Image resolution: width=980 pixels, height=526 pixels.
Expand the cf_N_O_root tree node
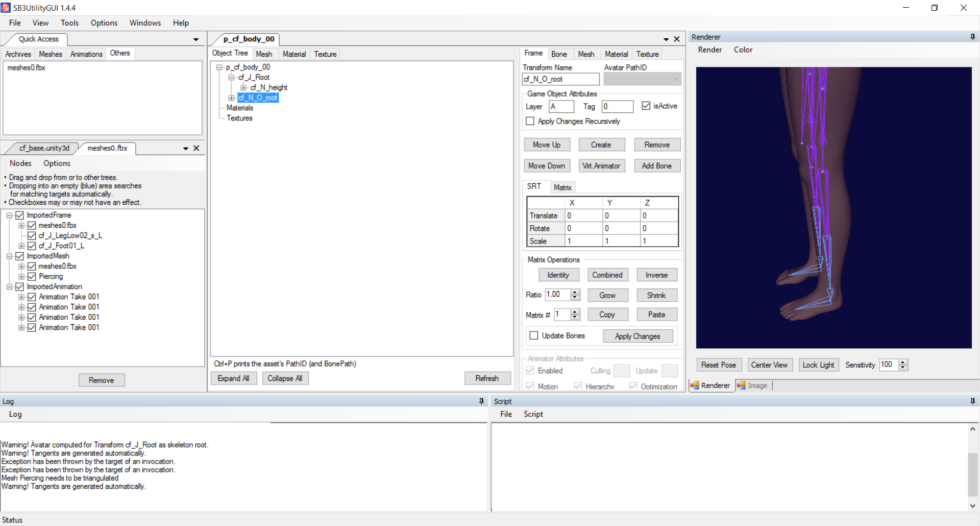tap(231, 98)
